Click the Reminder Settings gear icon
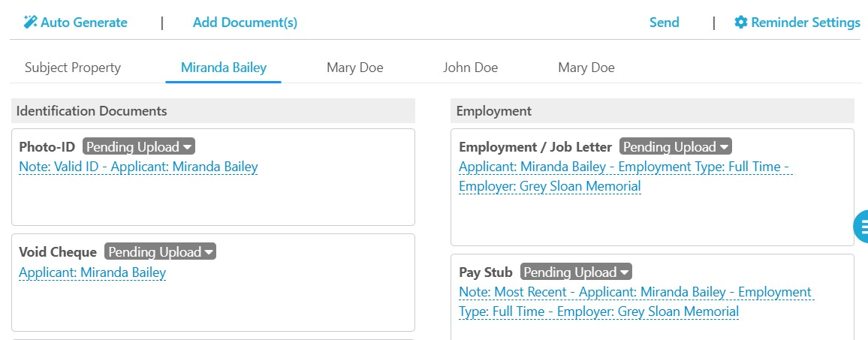 (x=740, y=23)
